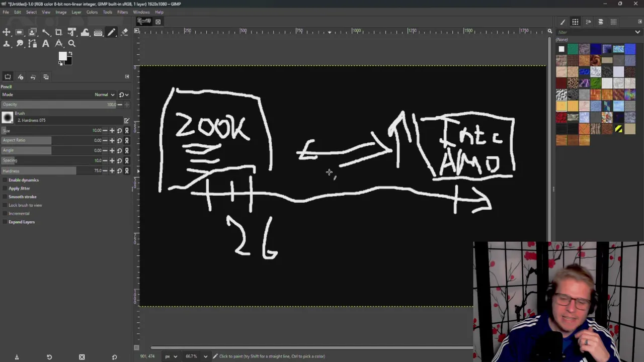Select the Smudge tool
Image resolution: width=644 pixels, height=362 pixels.
(20, 44)
